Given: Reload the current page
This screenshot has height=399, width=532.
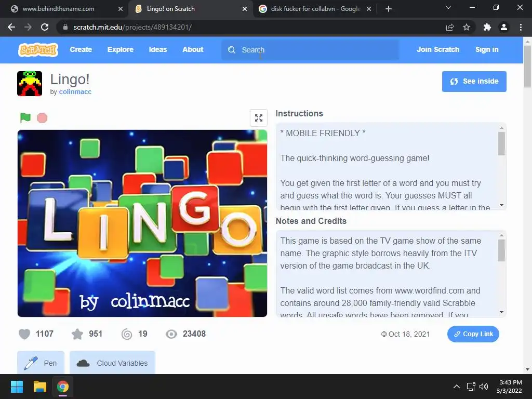Looking at the screenshot, I should [x=45, y=27].
